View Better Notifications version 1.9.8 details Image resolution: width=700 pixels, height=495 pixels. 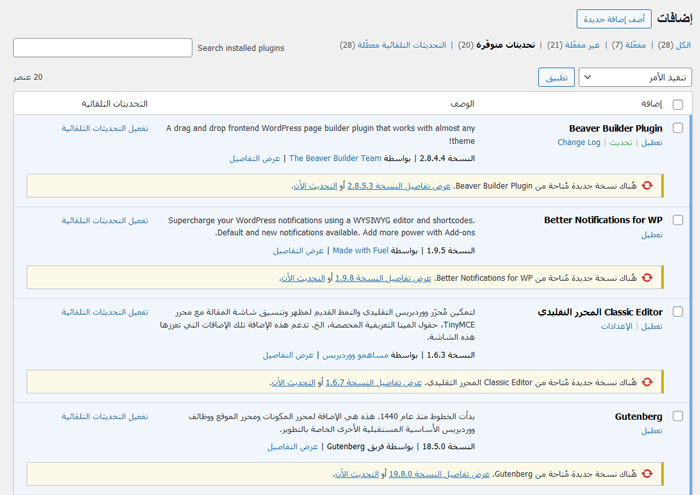(383, 278)
